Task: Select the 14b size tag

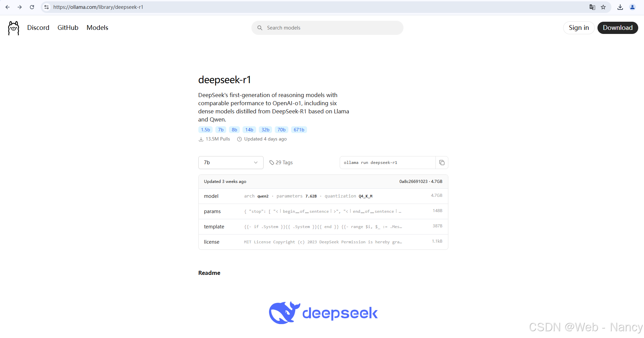Action: pyautogui.click(x=249, y=130)
